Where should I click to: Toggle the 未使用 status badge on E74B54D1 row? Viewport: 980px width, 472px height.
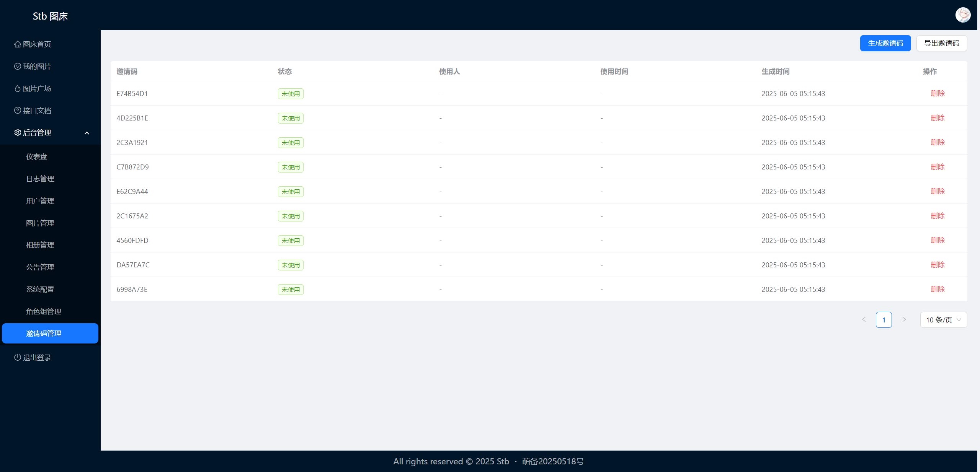[x=291, y=93]
